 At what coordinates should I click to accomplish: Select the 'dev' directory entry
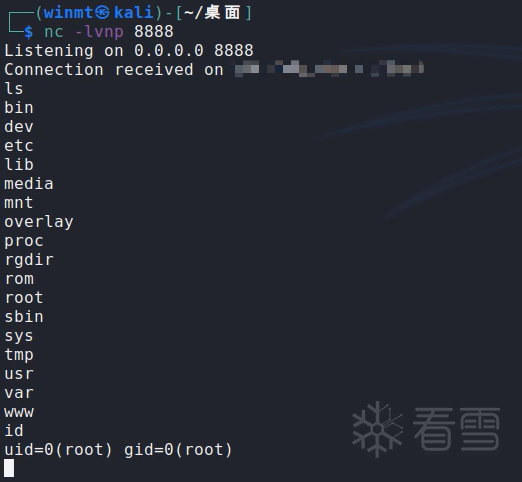(x=19, y=127)
